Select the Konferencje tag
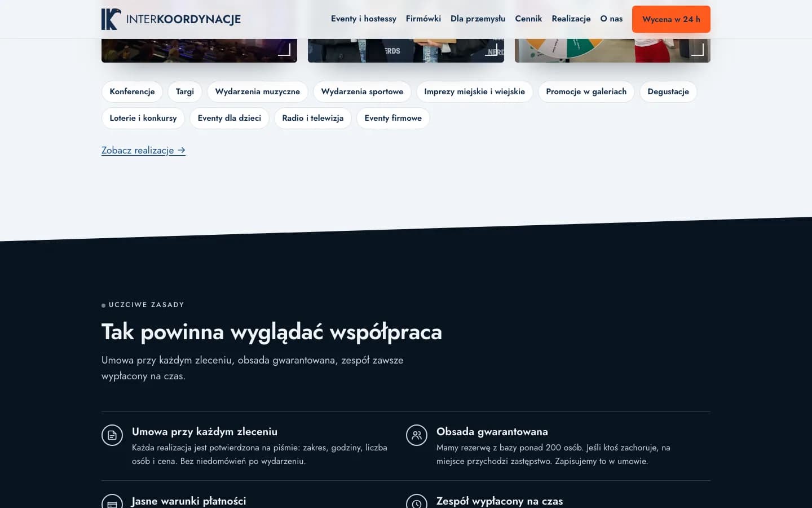The width and height of the screenshot is (812, 508). pos(132,91)
